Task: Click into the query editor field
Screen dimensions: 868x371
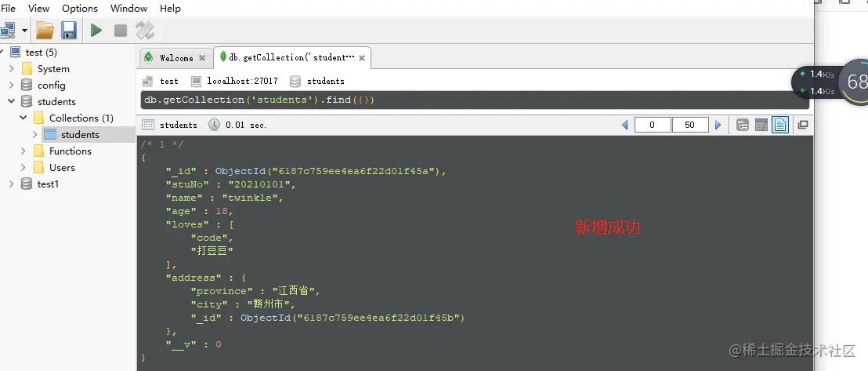Action: coord(475,100)
